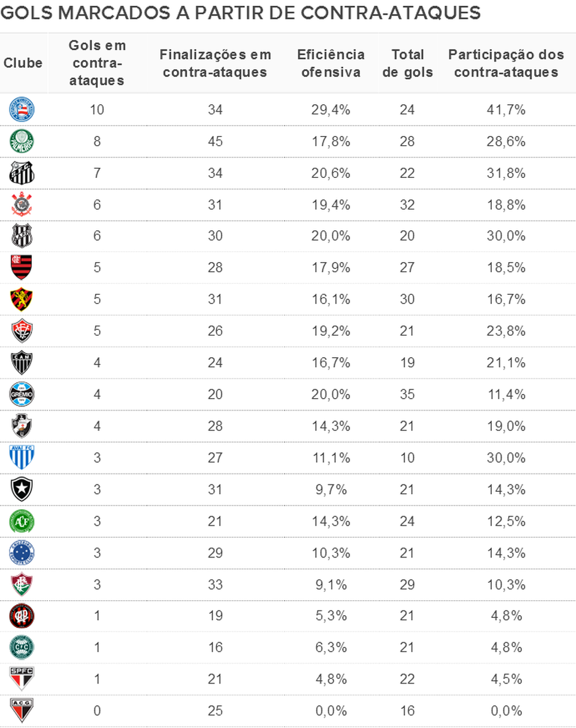Click the São Paulo SPFC crest

pyautogui.click(x=22, y=678)
